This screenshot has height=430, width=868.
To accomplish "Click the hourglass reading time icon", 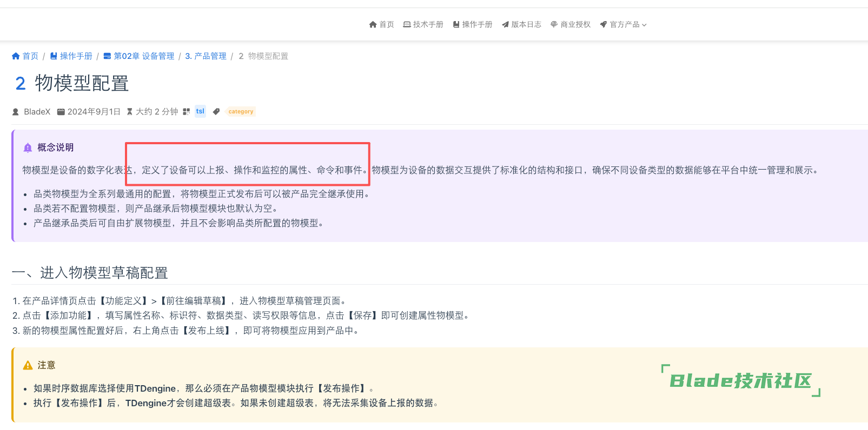I will point(130,112).
